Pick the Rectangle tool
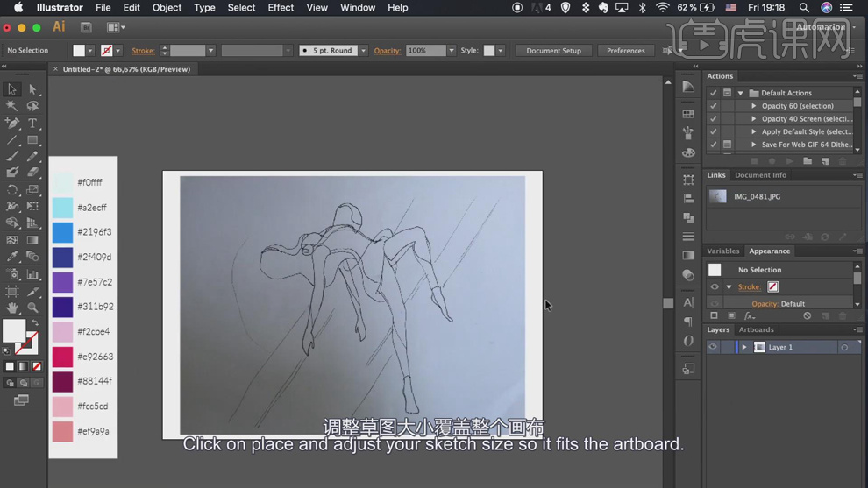Image resolution: width=868 pixels, height=488 pixels. [32, 140]
